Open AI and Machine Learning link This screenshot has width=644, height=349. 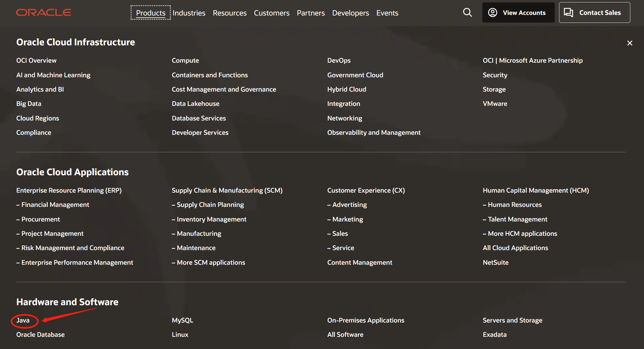click(x=53, y=75)
